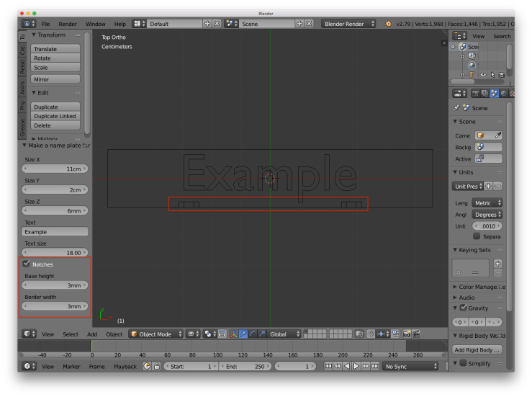Select the world icon in outliner
This screenshot has width=532, height=397.
pos(472,65)
